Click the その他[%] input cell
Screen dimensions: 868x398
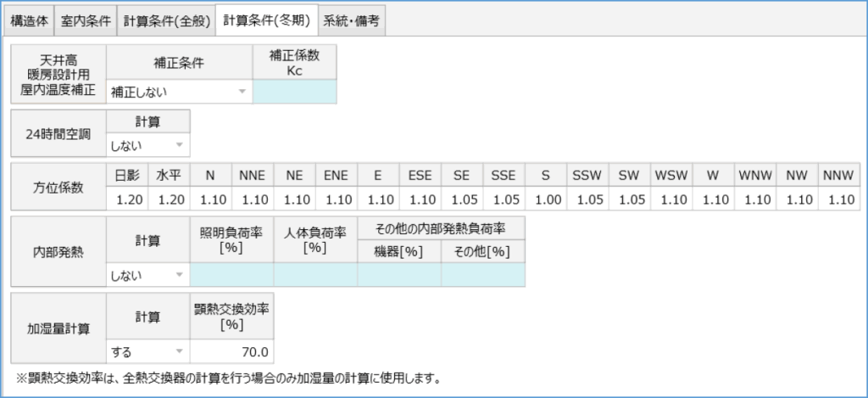(x=482, y=275)
